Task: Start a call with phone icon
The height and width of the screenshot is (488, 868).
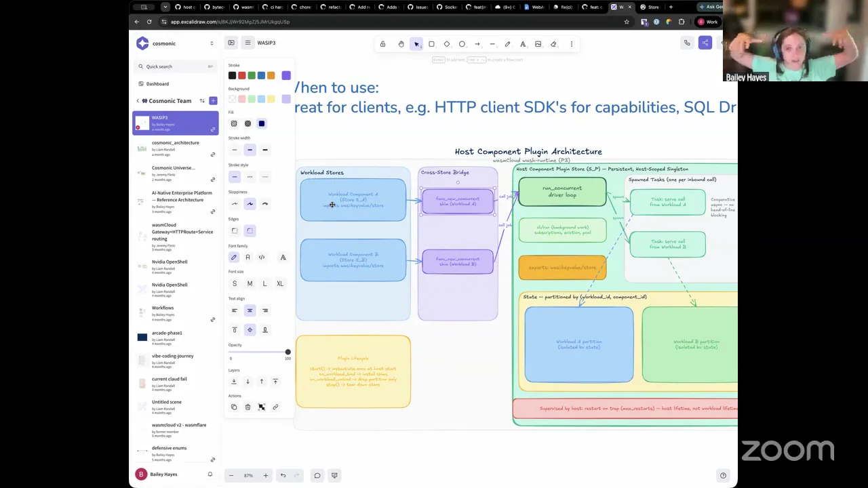Action: coord(687,43)
